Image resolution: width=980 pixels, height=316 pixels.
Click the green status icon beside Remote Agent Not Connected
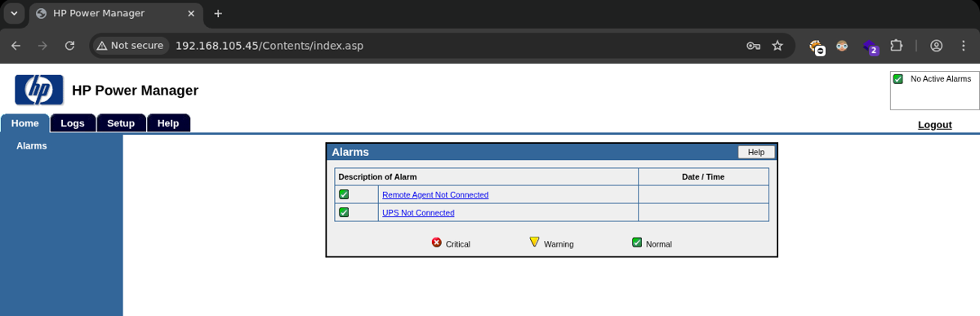(x=344, y=194)
